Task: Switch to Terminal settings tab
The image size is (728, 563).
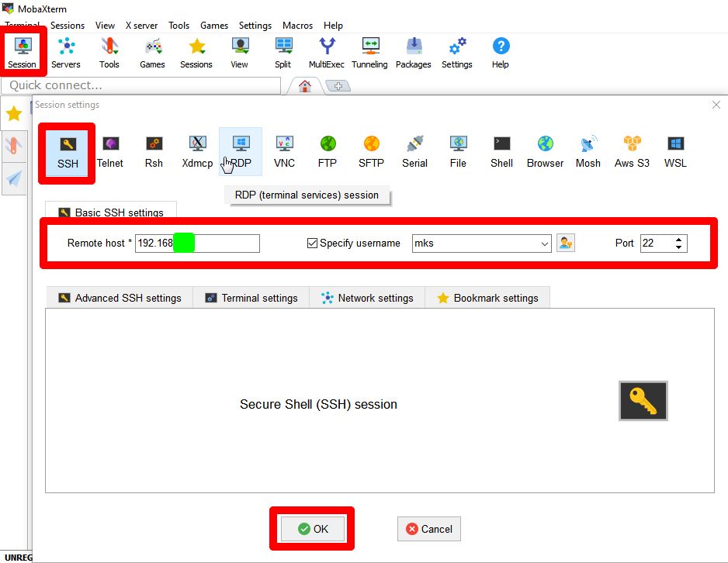Action: (x=251, y=298)
